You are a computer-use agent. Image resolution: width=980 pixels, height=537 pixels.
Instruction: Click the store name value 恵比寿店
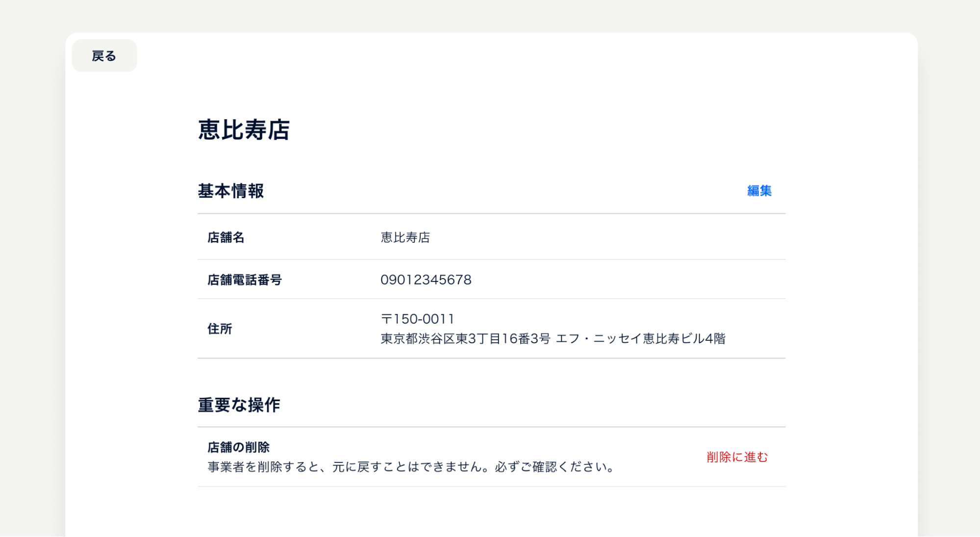pyautogui.click(x=406, y=237)
